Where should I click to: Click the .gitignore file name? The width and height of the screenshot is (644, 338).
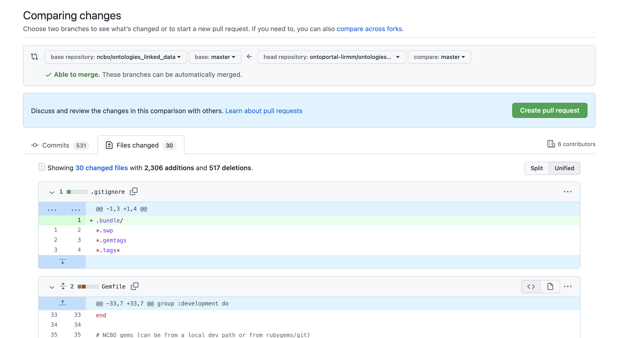point(108,192)
